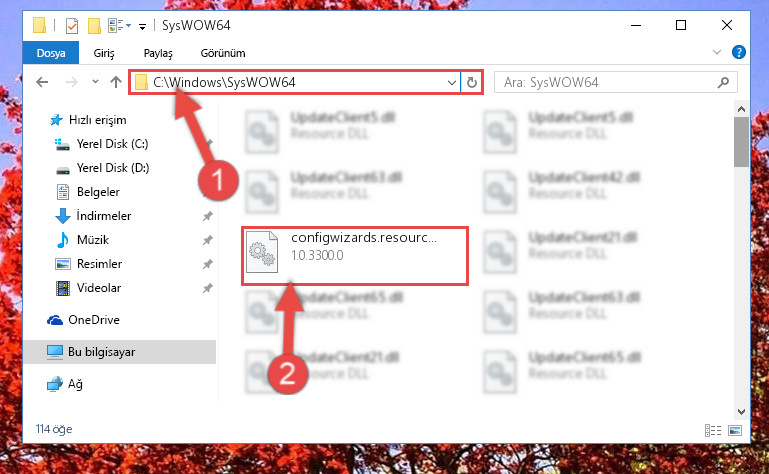Unpin Videolar using its pin icon
This screenshot has width=769, height=474.
coord(207,288)
